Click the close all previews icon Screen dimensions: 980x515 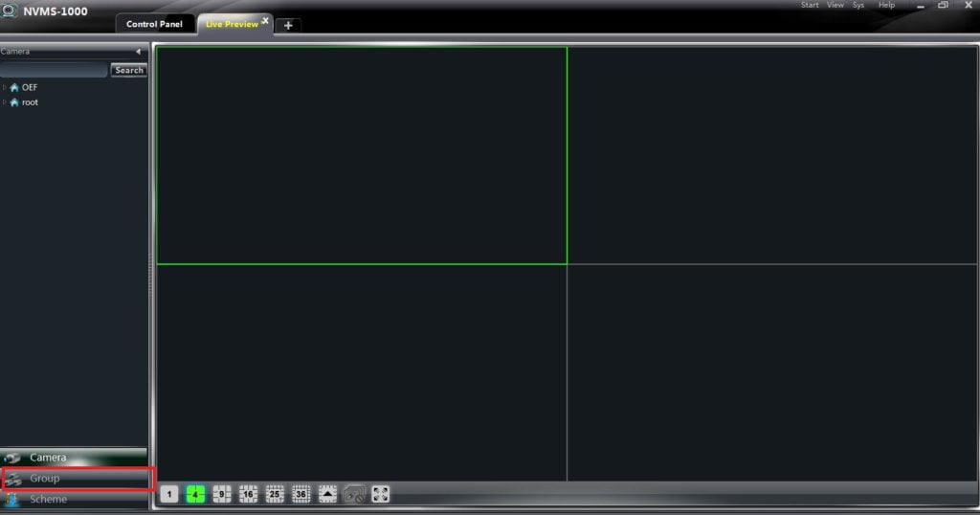click(x=354, y=494)
